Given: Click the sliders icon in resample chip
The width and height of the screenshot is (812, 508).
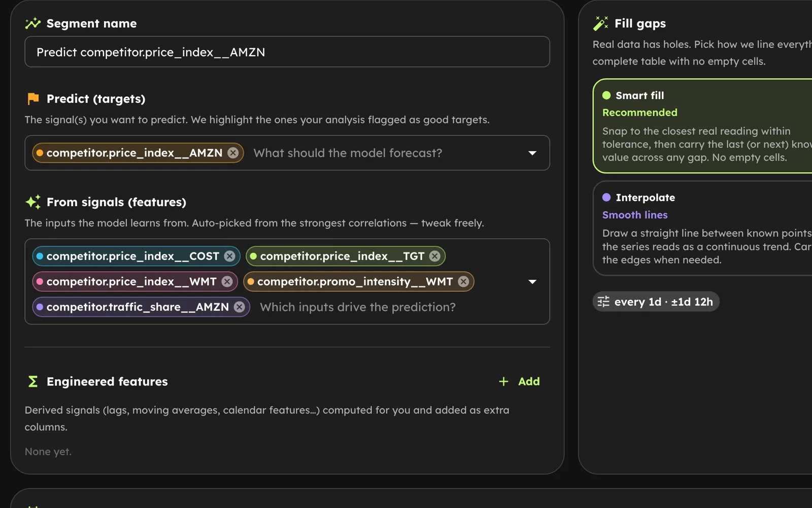Looking at the screenshot, I should [603, 302].
